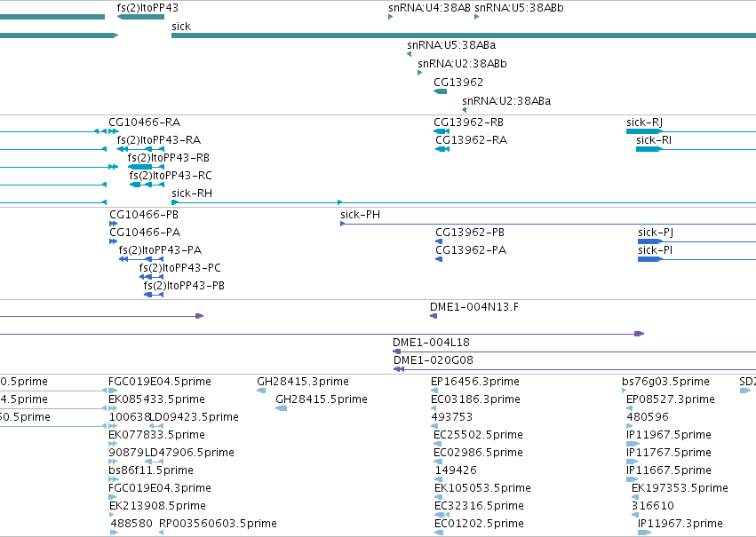
Task: Select the fs(2)ltoPP43-RB transcript label
Action: click(x=168, y=157)
